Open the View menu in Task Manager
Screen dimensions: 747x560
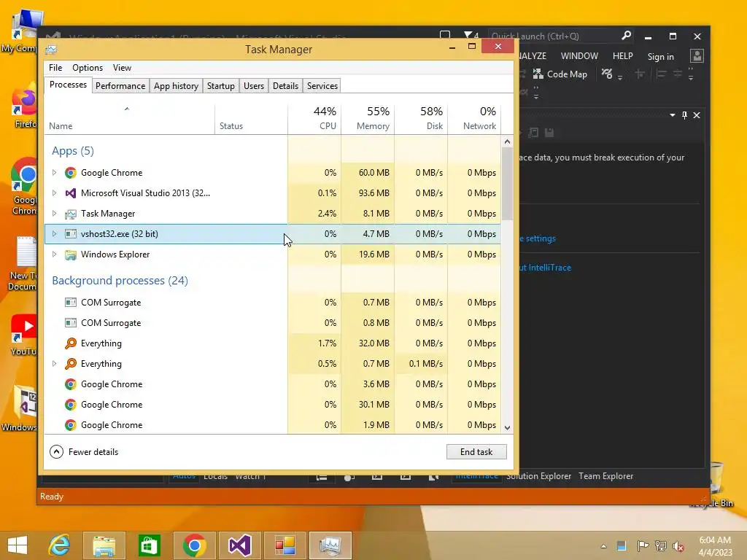[122, 68]
